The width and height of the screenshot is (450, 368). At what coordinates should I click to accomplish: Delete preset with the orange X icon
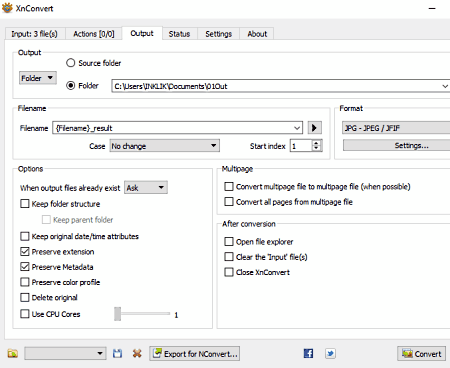tap(137, 354)
